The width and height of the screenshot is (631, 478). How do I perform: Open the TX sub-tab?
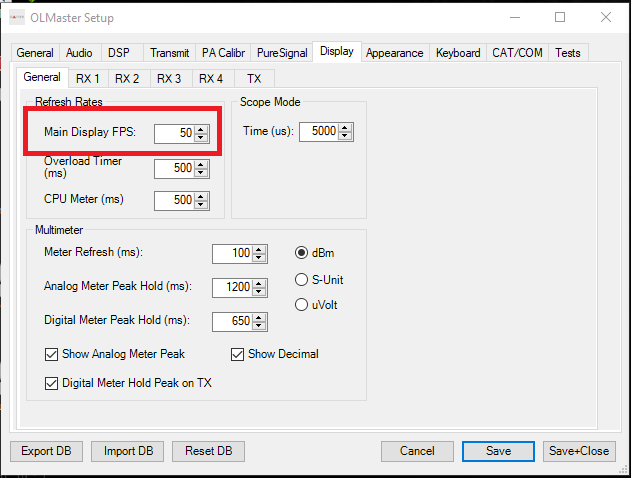(x=254, y=78)
